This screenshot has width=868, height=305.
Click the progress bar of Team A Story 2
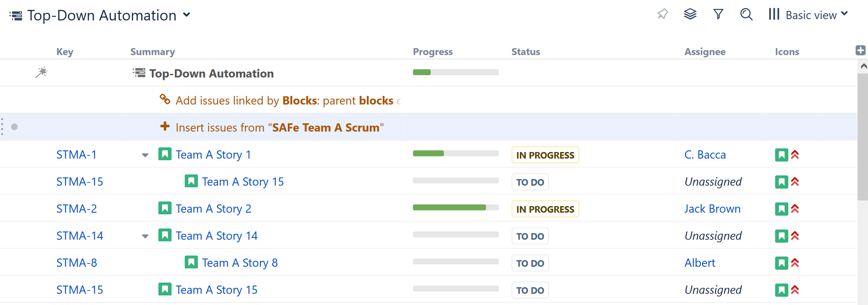[x=455, y=207]
